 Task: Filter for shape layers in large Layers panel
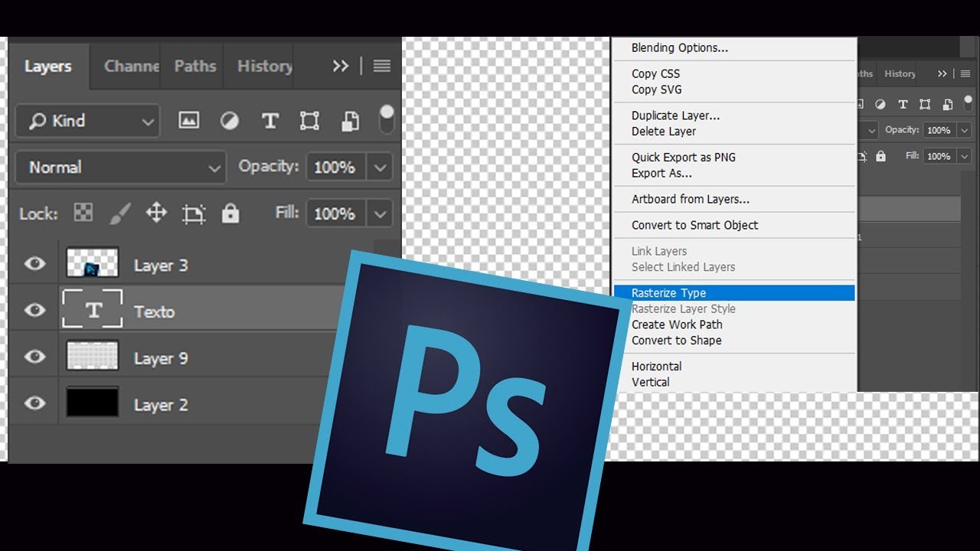pos(309,121)
